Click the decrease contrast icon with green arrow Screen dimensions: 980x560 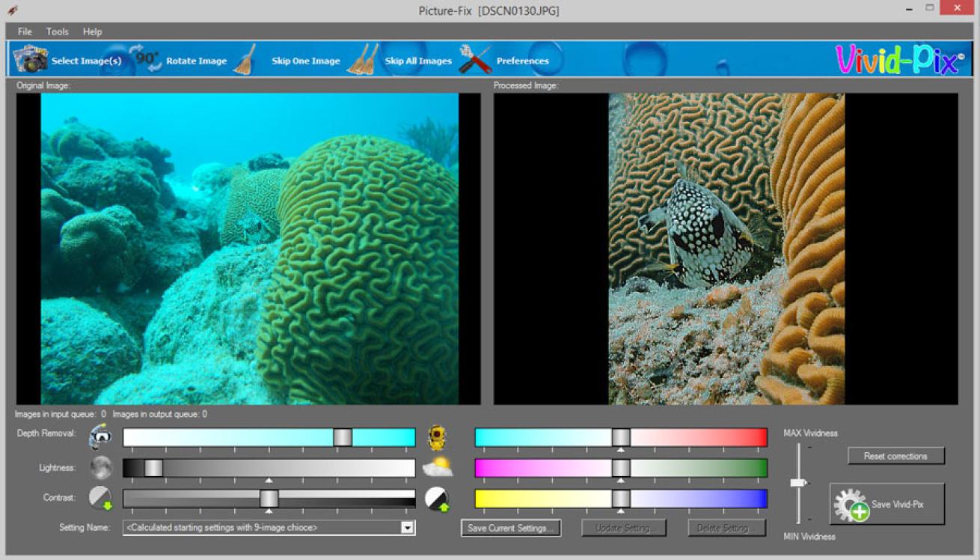(x=100, y=499)
